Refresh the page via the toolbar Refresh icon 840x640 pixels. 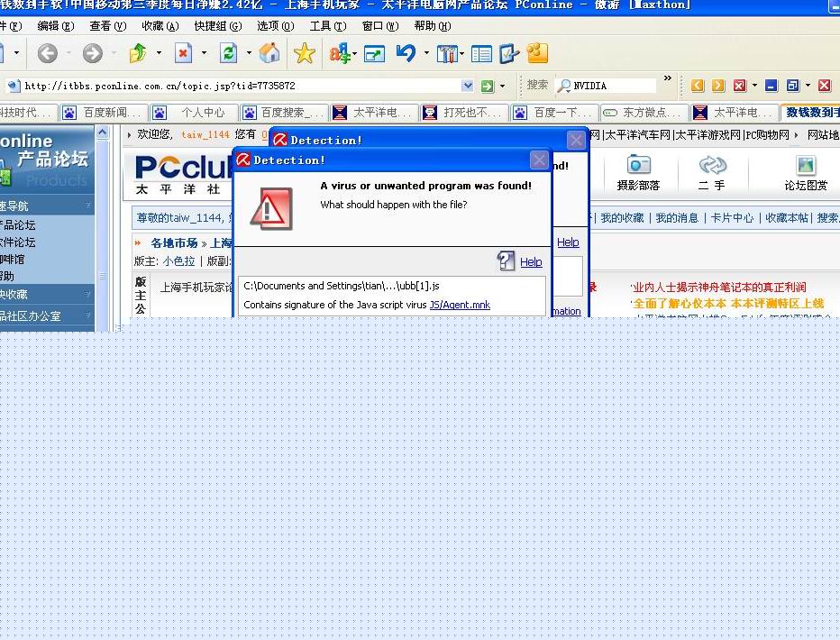pyautogui.click(x=228, y=53)
